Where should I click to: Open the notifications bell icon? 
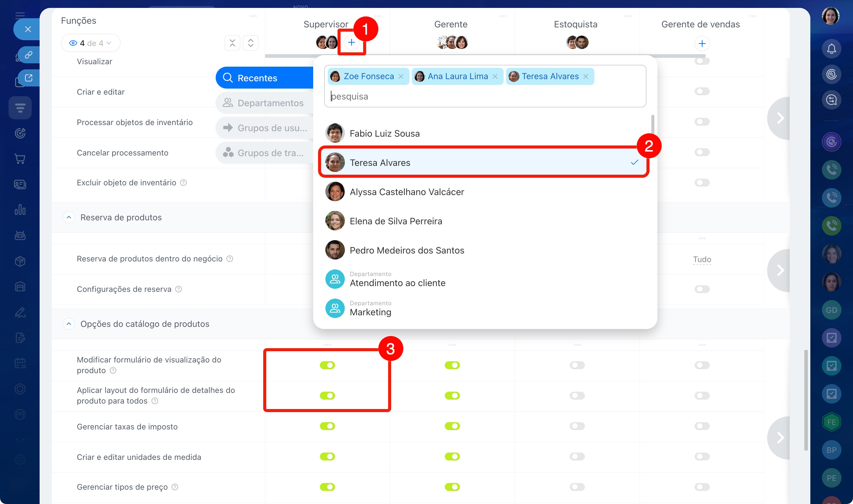[831, 49]
